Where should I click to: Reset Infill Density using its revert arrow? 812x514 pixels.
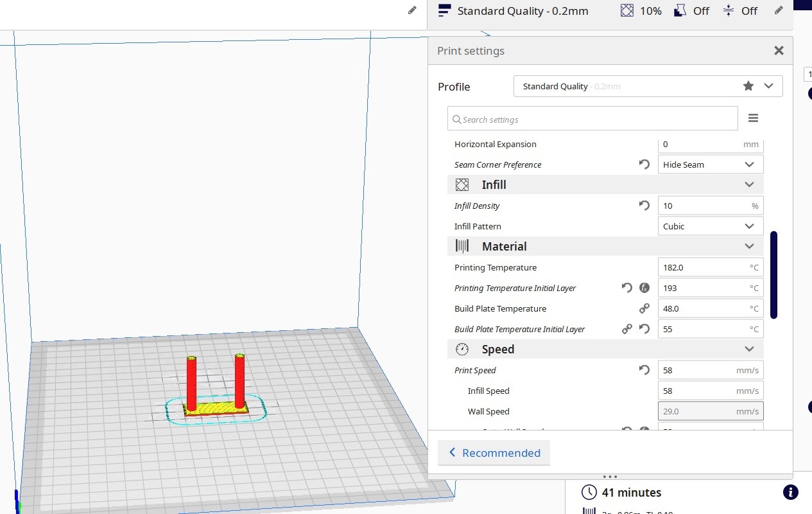(x=644, y=206)
